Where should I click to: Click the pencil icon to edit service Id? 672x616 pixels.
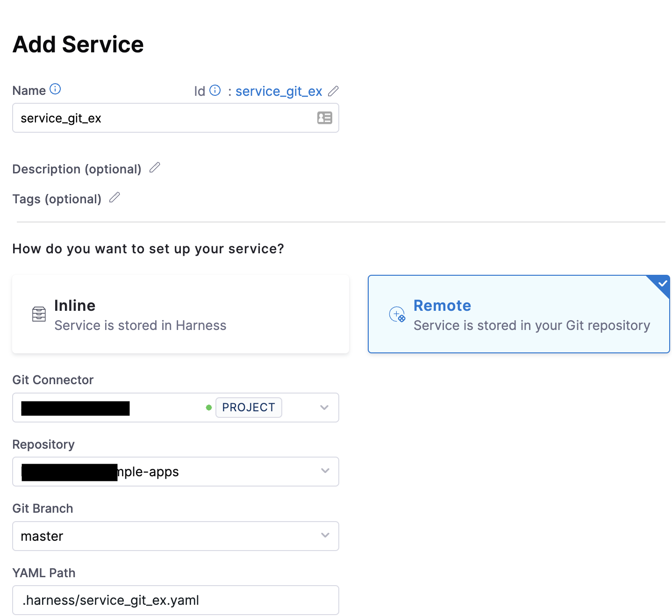pos(333,91)
